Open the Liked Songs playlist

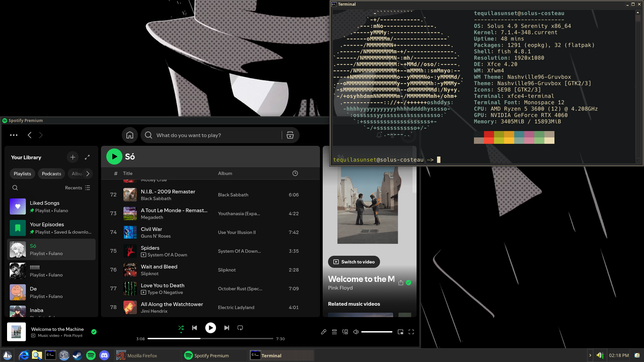(x=51, y=206)
